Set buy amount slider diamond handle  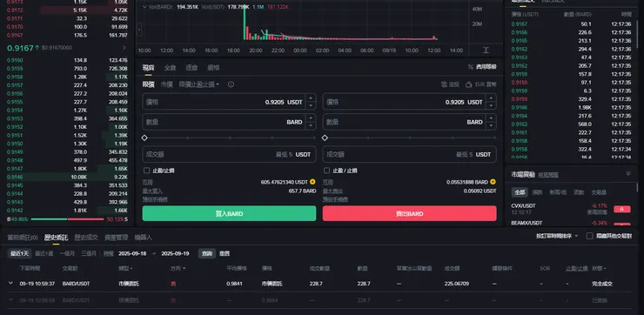coord(144,137)
